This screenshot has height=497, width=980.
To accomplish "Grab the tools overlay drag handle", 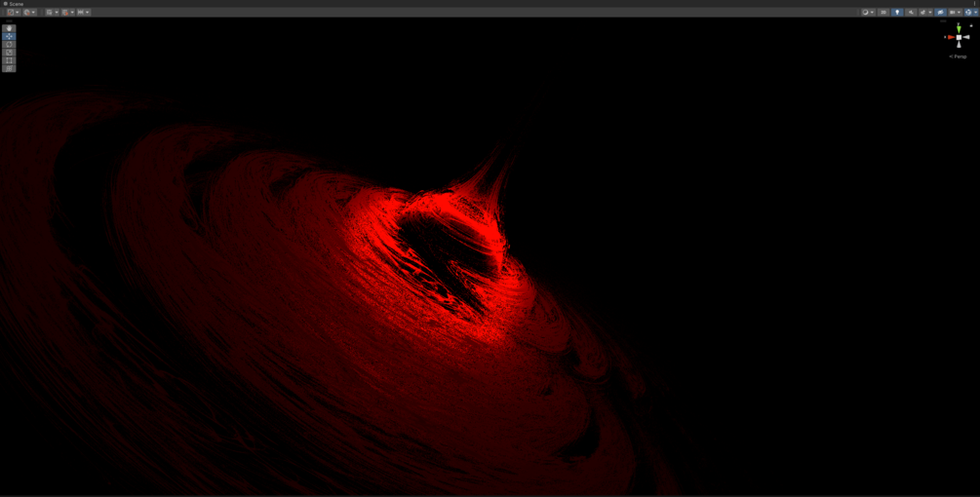I will [9, 21].
